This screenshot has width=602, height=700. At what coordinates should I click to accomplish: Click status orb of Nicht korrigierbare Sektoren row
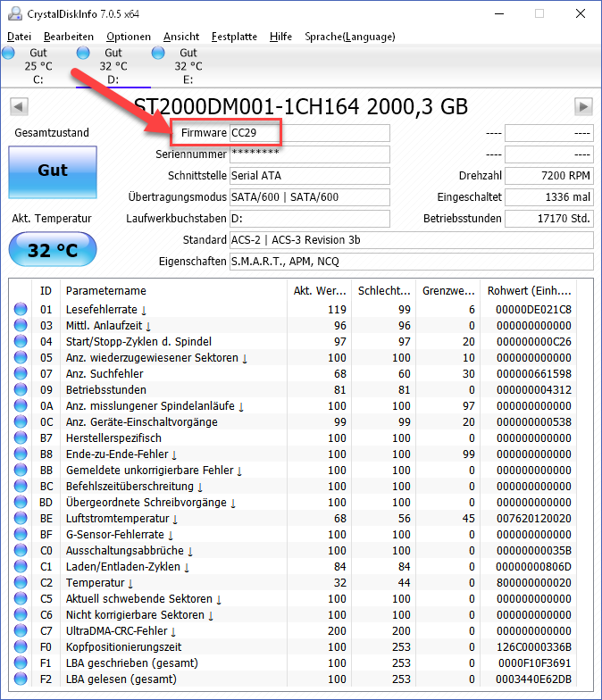pyautogui.click(x=21, y=614)
